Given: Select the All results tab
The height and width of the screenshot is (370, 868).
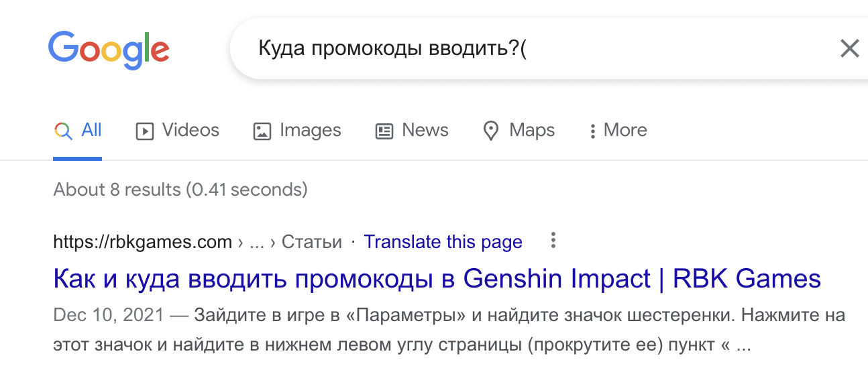Looking at the screenshot, I should [x=91, y=130].
